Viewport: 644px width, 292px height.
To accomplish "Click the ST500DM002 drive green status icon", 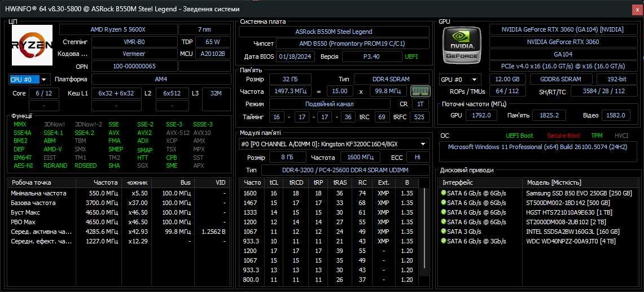I will click(x=443, y=202).
